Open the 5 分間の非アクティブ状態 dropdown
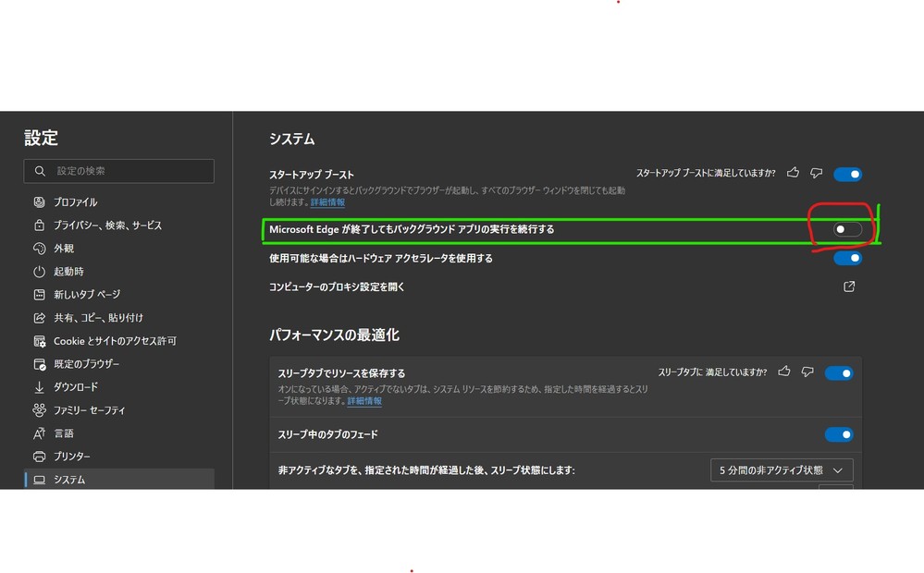 tap(781, 470)
